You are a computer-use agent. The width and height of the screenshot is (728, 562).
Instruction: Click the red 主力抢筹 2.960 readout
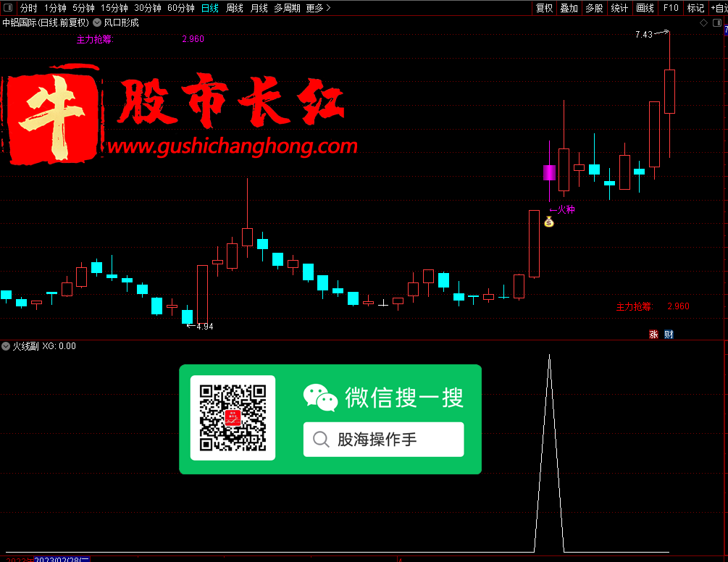(653, 306)
